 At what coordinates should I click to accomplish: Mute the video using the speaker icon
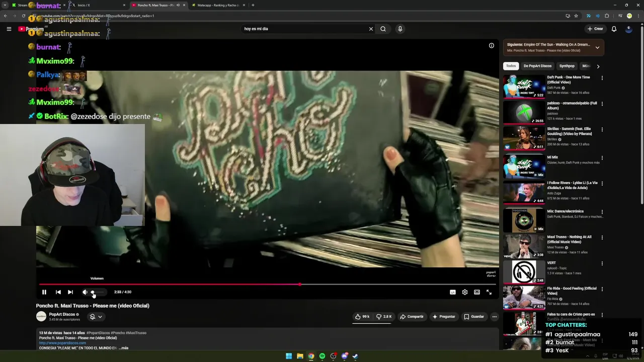click(x=85, y=292)
